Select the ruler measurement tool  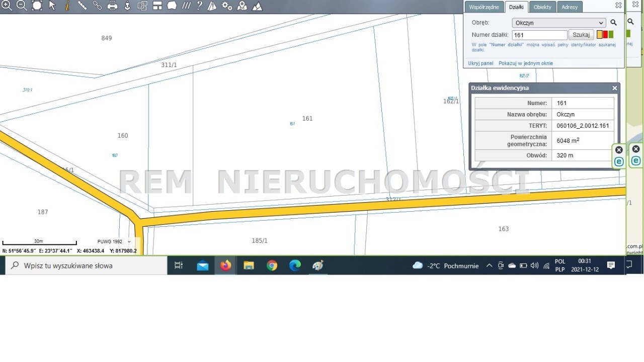pyautogui.click(x=82, y=6)
